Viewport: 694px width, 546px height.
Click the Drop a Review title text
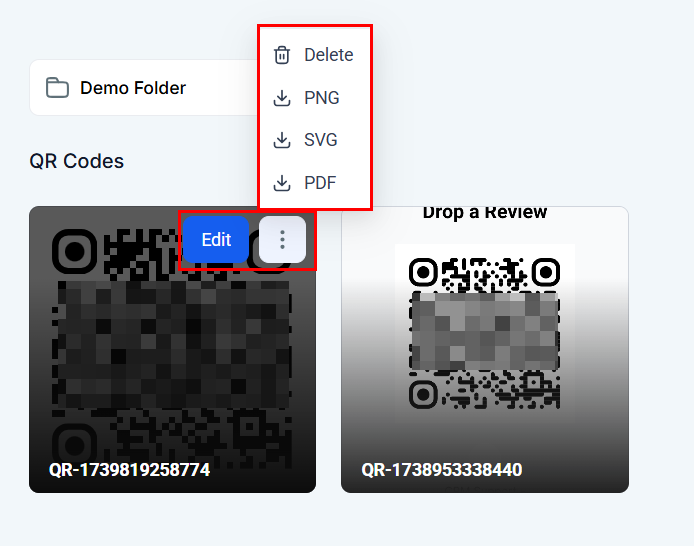[x=485, y=213]
